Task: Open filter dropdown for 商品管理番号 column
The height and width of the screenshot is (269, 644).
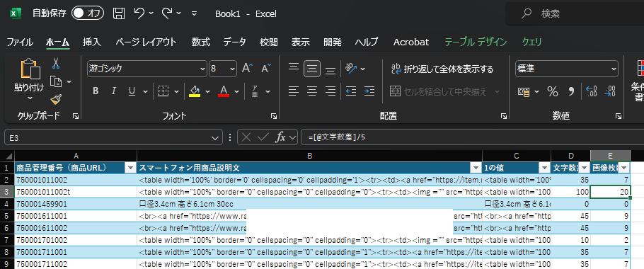Action: (130, 168)
